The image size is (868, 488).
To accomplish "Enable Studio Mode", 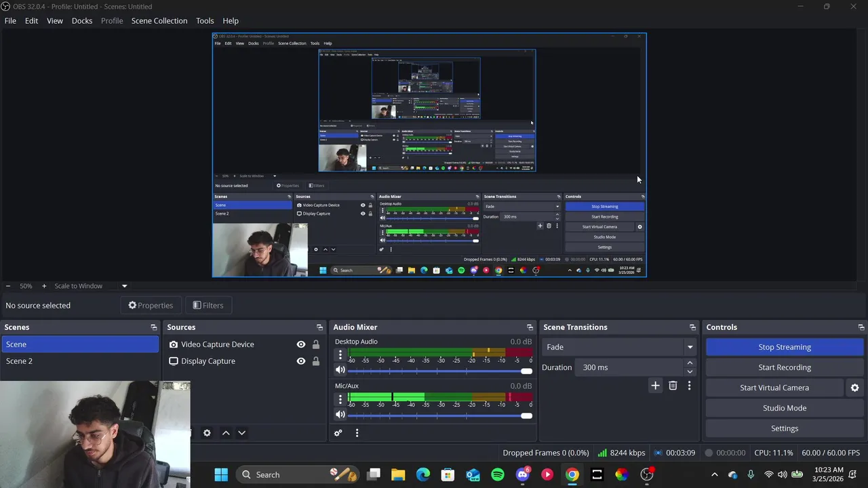I will tap(785, 408).
